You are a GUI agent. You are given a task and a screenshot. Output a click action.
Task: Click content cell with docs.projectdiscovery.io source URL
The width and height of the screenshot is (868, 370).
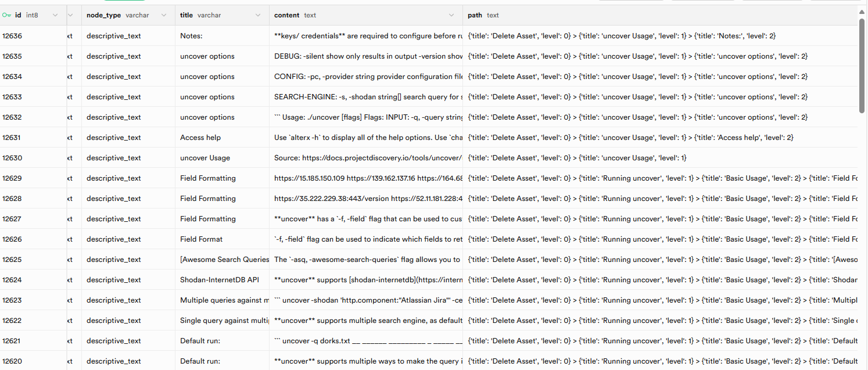coord(366,158)
